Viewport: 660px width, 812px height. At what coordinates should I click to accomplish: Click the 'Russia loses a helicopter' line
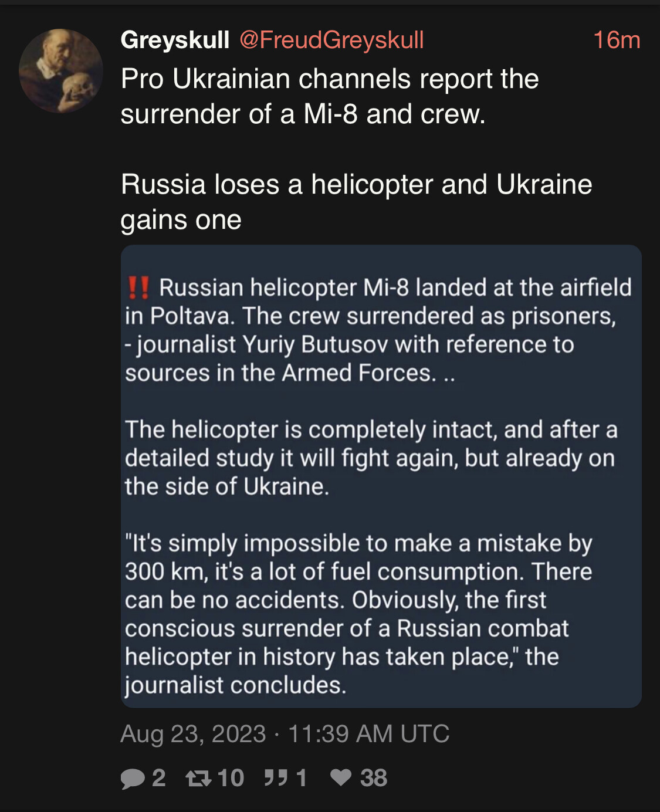(356, 202)
